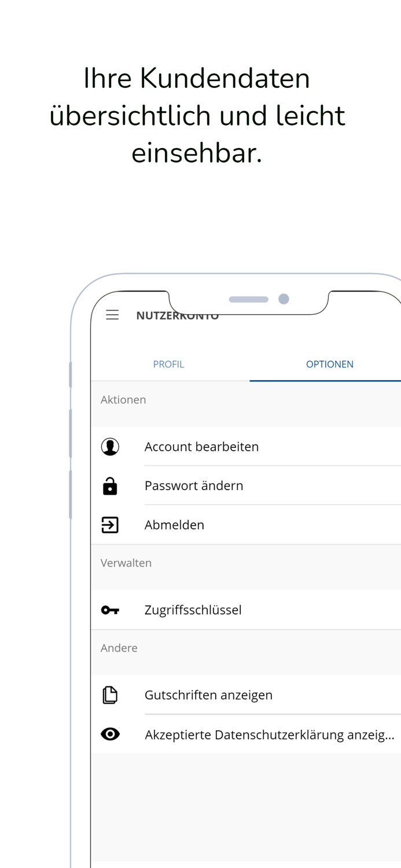Click the Verwalten section header
The image size is (401, 868).
click(126, 563)
